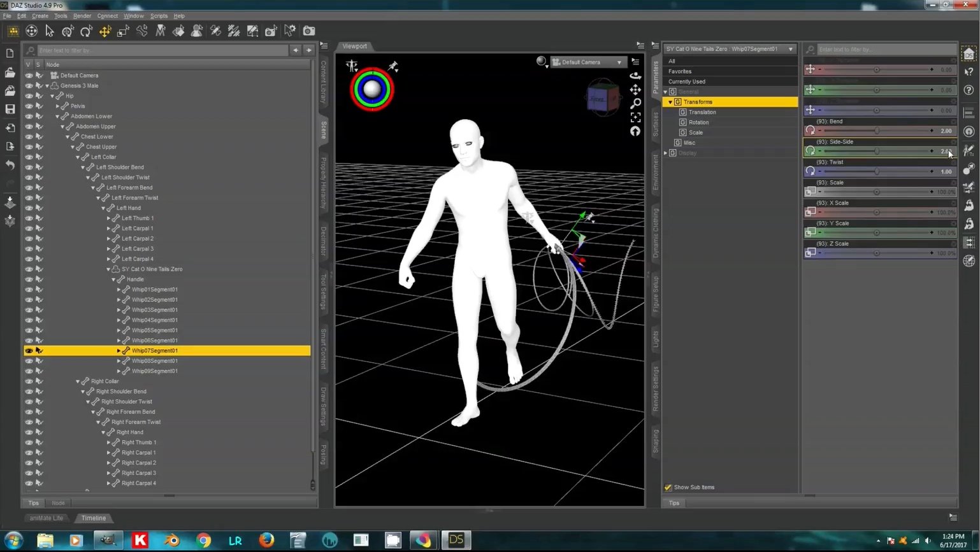The image size is (980, 552).
Task: Switch to the Timeline tab
Action: [x=94, y=518]
